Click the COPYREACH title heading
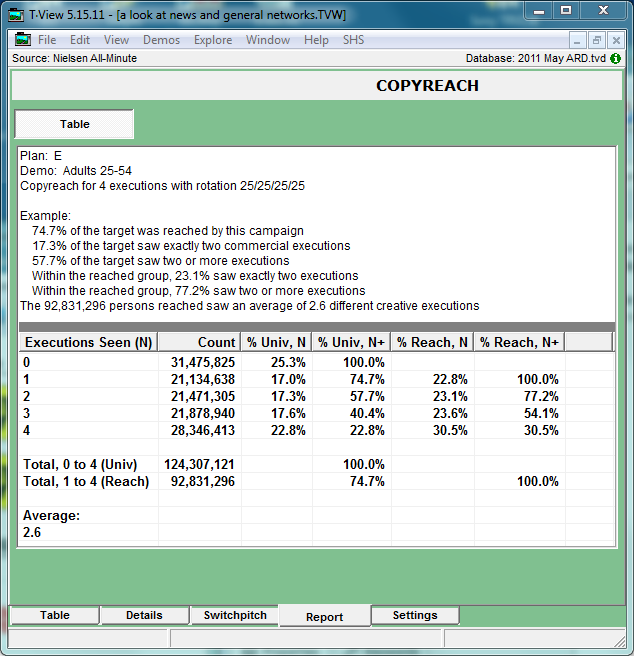This screenshot has height=656, width=634. 427,86
